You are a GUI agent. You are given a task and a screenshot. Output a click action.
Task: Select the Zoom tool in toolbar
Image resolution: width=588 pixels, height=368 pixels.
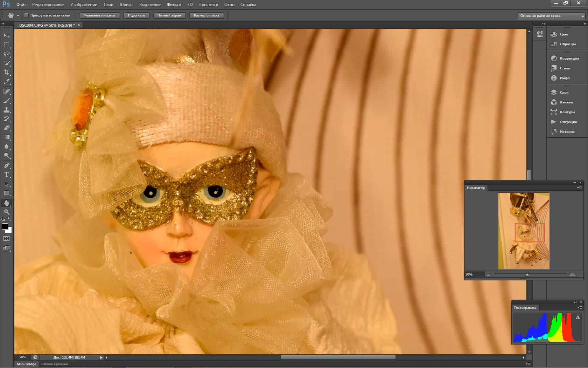tap(7, 212)
